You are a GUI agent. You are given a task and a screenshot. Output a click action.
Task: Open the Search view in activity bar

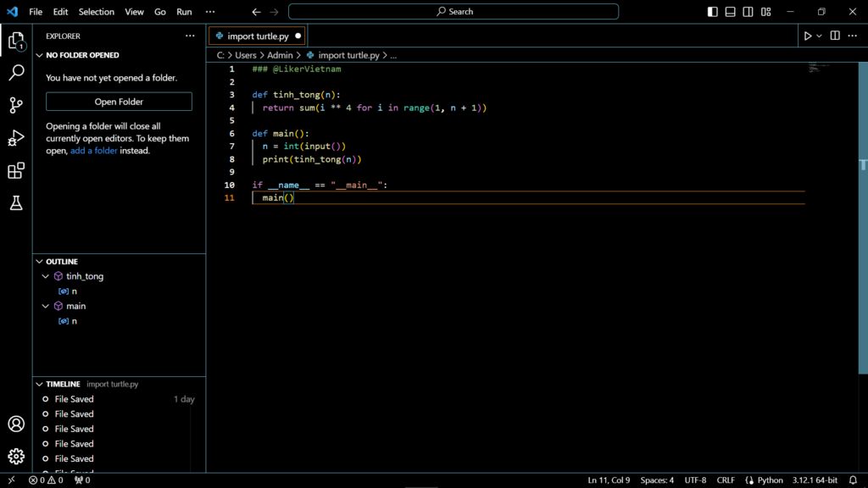(16, 73)
